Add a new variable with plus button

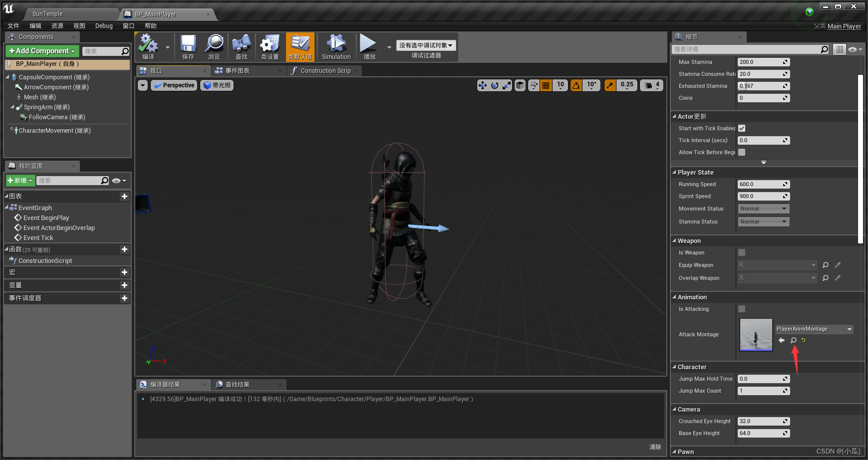(x=124, y=285)
